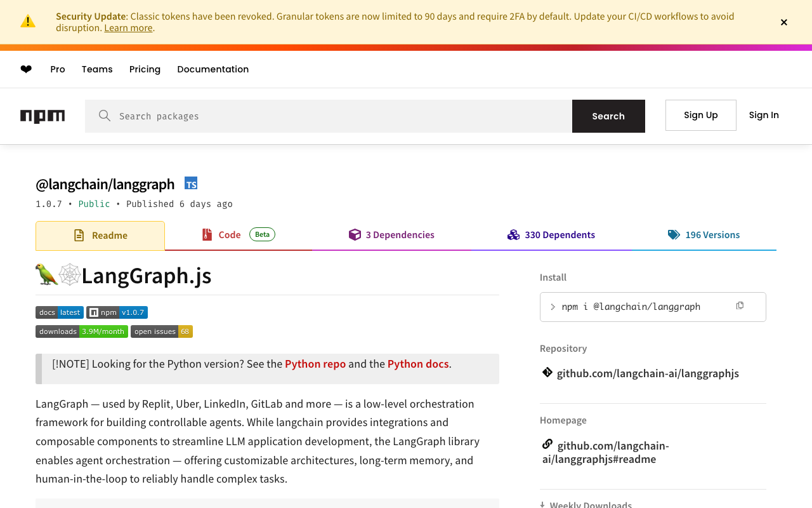This screenshot has width=812, height=508.
Task: Open the Python docs link
Action: (418, 364)
